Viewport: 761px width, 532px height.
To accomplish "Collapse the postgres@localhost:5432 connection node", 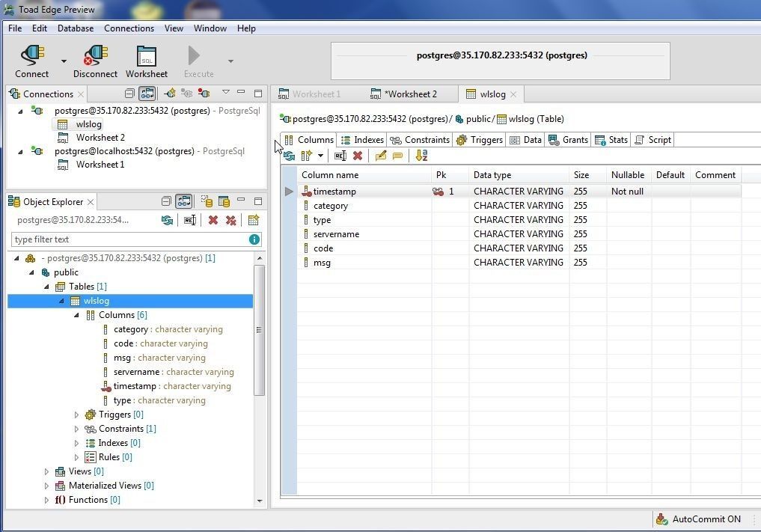I will (x=20, y=152).
